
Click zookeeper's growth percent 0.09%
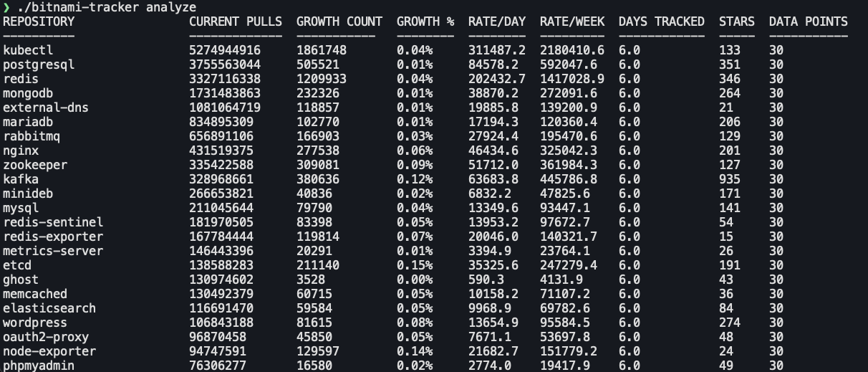(x=415, y=165)
